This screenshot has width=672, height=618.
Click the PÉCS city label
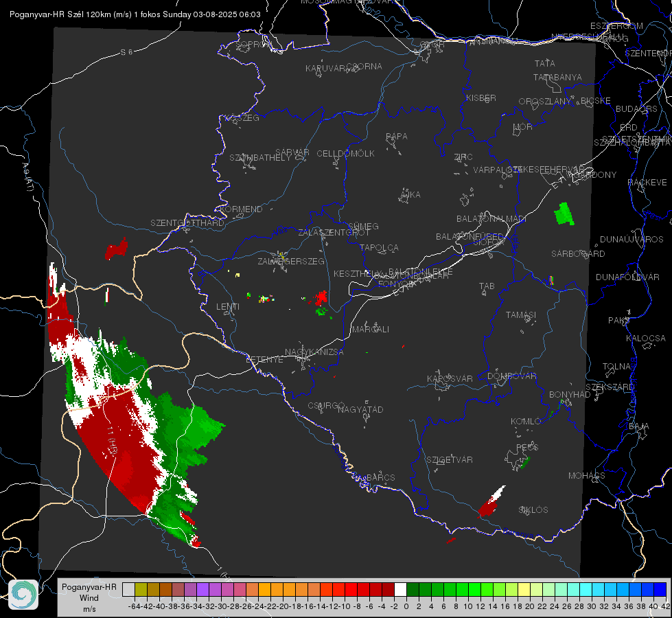(x=526, y=447)
